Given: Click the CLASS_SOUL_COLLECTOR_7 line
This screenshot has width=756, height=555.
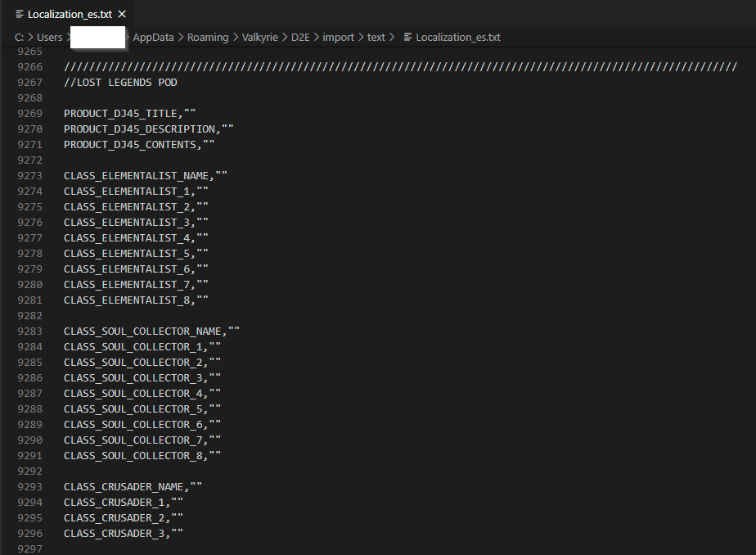Looking at the screenshot, I should click(x=142, y=440).
